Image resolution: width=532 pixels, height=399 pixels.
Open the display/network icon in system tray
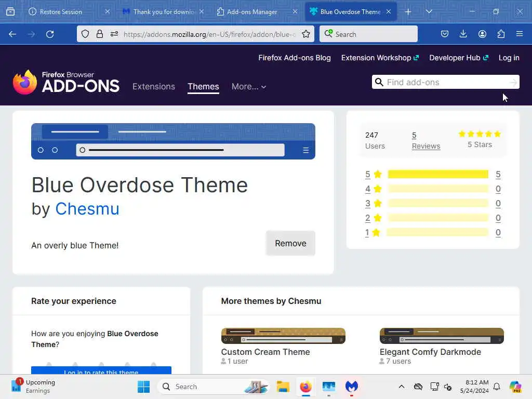pos(434,387)
